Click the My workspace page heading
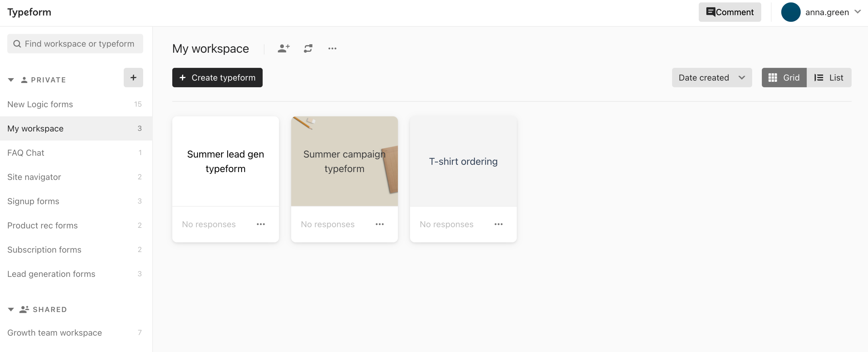Screen dimensions: 868x352 (211, 49)
